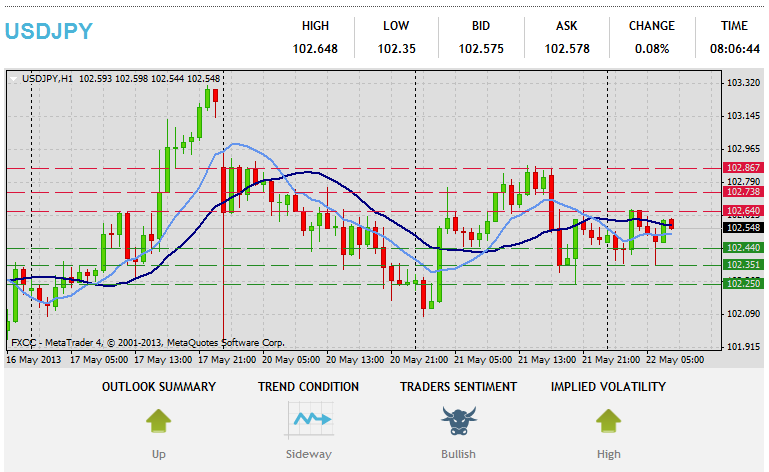Click the 102.738 red resistance price label

click(743, 192)
